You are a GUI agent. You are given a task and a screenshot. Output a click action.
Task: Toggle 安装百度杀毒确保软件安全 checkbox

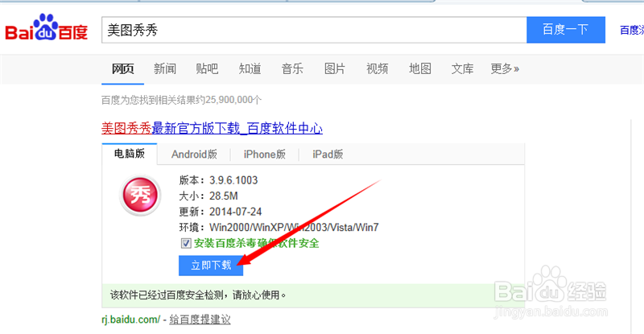tap(186, 243)
